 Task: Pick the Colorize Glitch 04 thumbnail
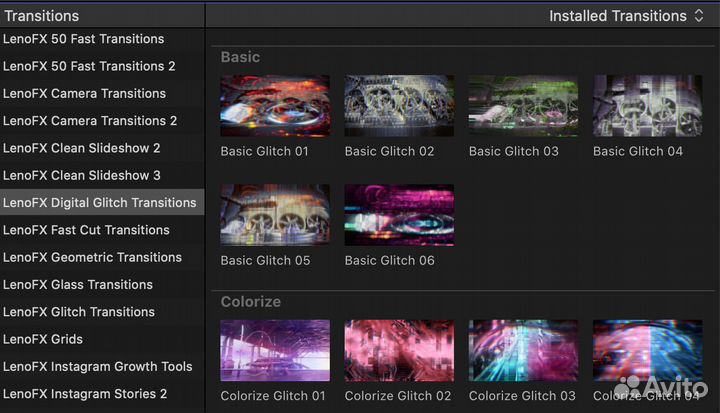[x=647, y=351]
